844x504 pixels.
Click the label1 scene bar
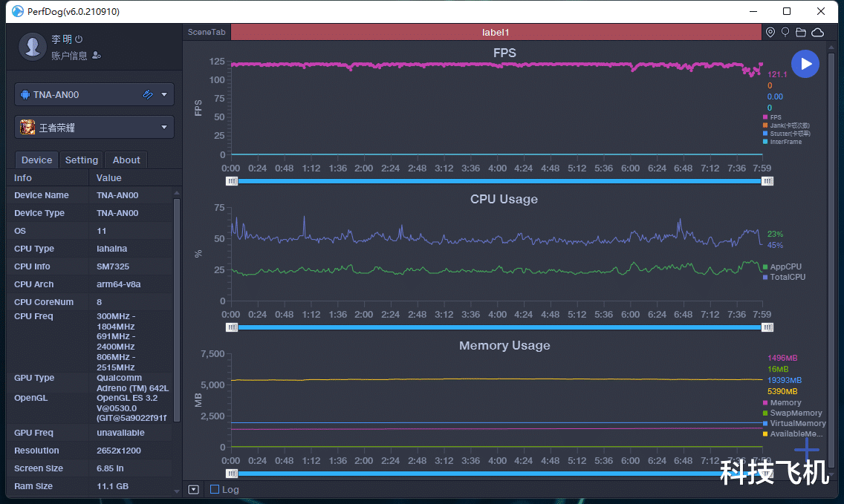(496, 32)
